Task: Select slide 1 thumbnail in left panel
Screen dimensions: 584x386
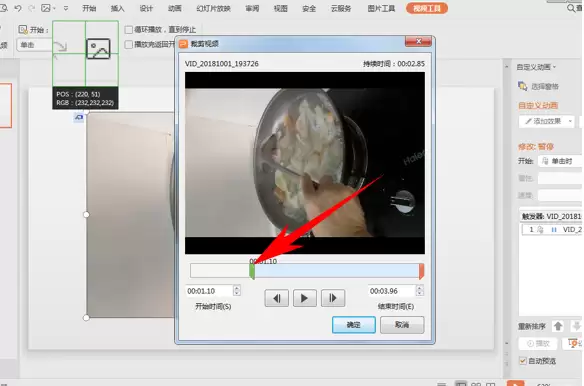Action: coord(5,105)
